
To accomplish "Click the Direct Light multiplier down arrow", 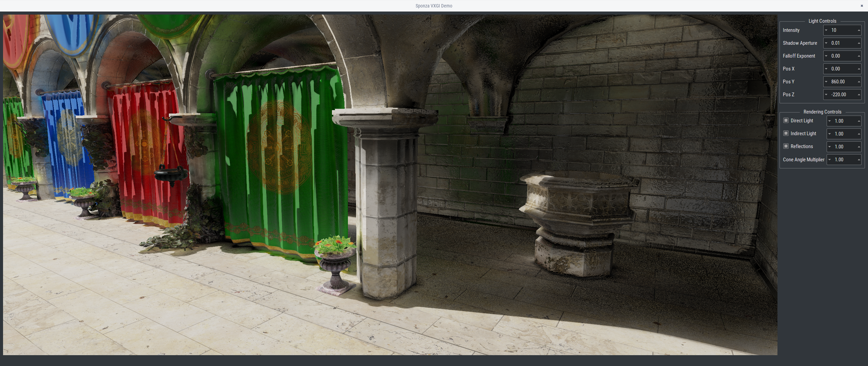I will tap(829, 121).
